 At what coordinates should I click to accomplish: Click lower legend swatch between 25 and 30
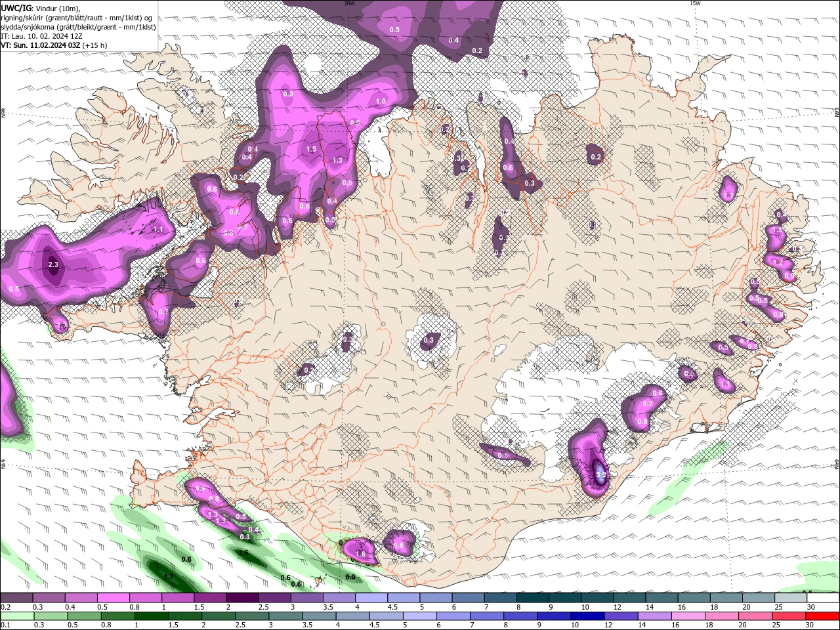click(x=789, y=616)
